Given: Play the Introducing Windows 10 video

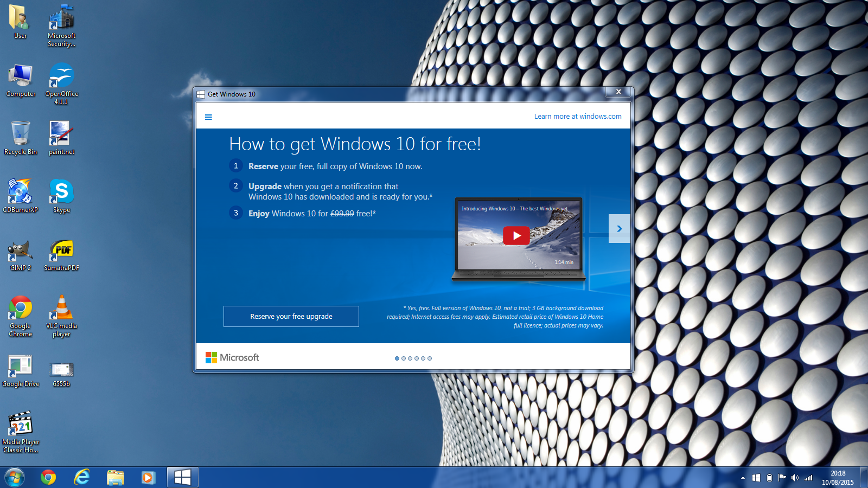Looking at the screenshot, I should click(516, 236).
